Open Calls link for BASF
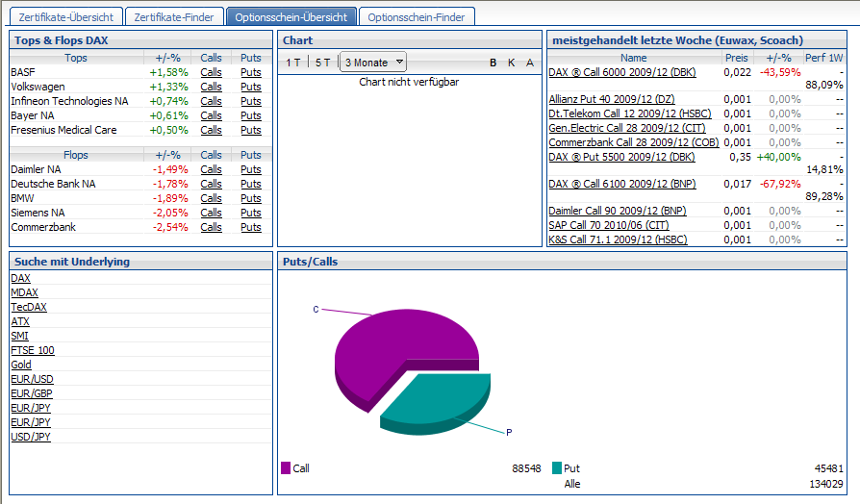This screenshot has width=860, height=504. (211, 72)
